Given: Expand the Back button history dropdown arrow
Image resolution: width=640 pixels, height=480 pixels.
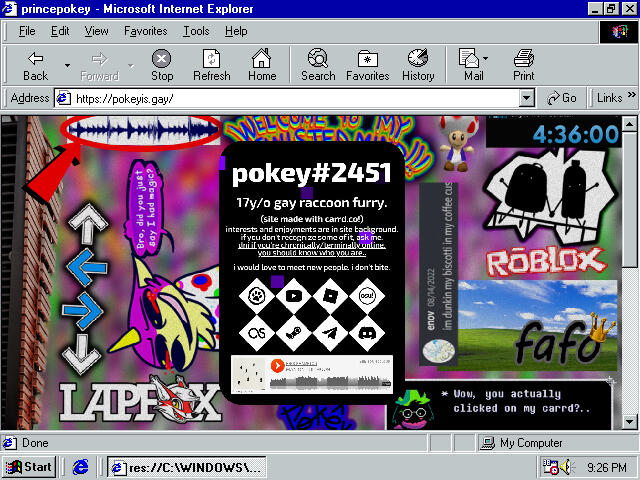Looking at the screenshot, I should [x=67, y=66].
